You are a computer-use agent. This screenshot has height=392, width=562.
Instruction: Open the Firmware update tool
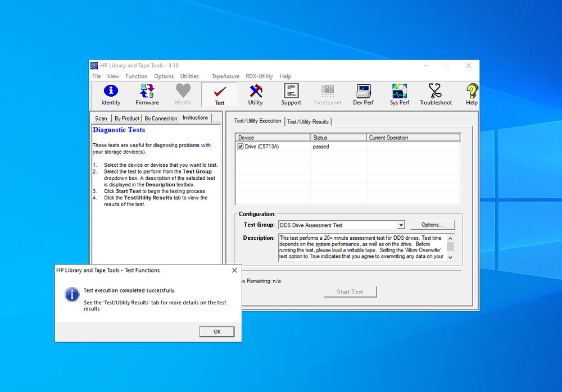tap(147, 95)
